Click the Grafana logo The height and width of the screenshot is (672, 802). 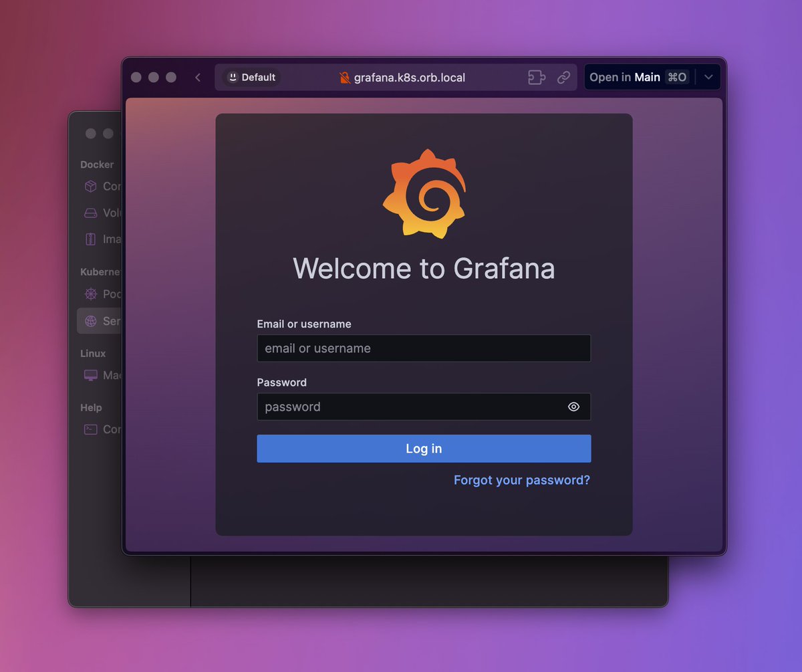424,194
